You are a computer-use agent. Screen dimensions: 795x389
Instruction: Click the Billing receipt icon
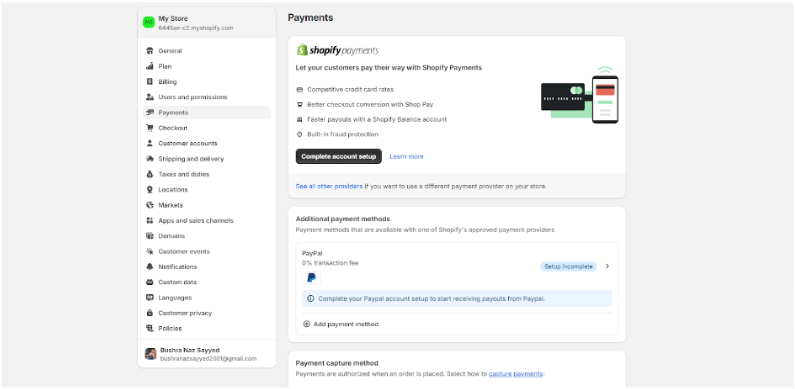pos(150,82)
